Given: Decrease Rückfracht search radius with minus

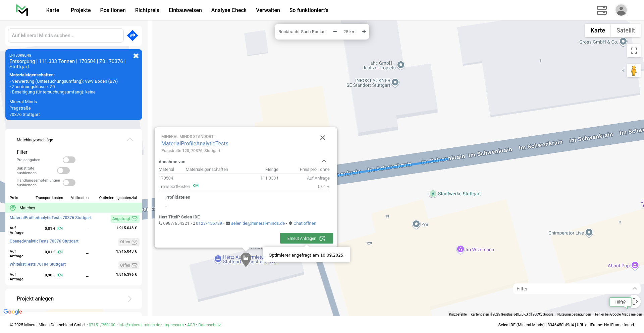Looking at the screenshot, I should click(x=335, y=31).
